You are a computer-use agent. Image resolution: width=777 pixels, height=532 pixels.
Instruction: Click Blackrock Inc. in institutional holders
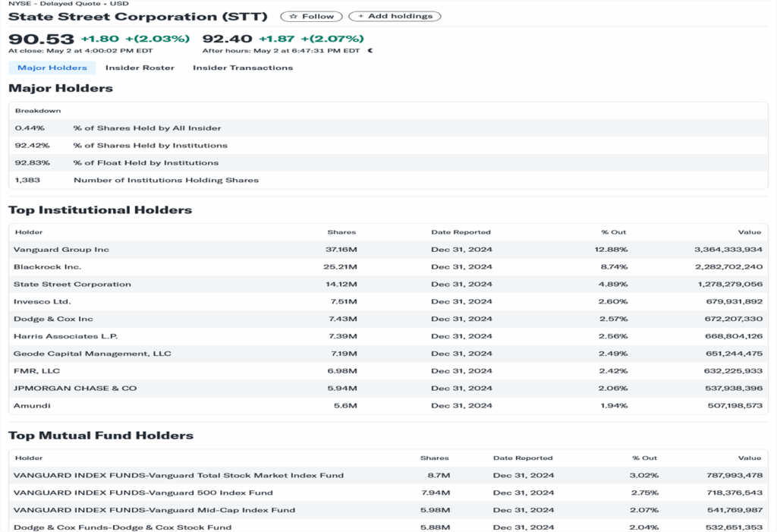(x=48, y=267)
